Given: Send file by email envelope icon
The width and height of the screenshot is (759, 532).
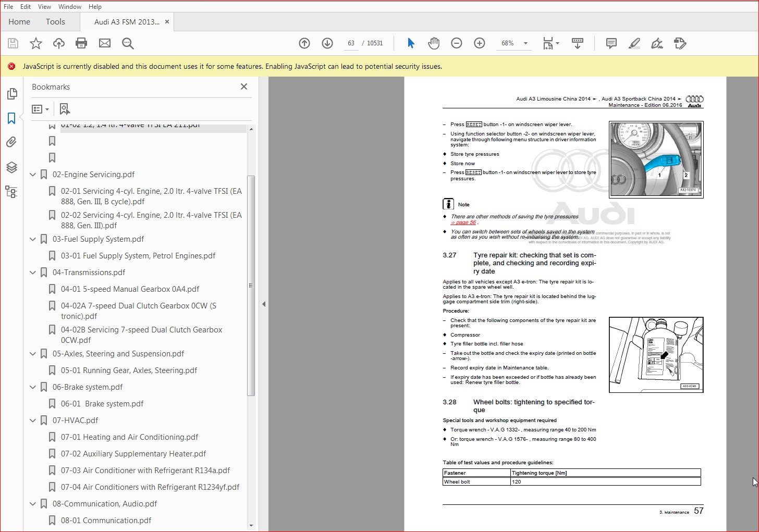Looking at the screenshot, I should [105, 43].
